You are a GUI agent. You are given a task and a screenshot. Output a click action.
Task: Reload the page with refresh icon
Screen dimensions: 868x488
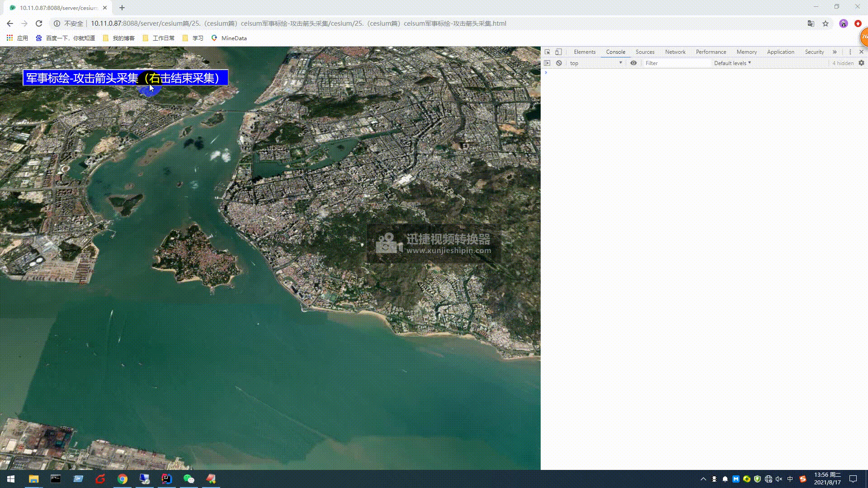coord(39,23)
